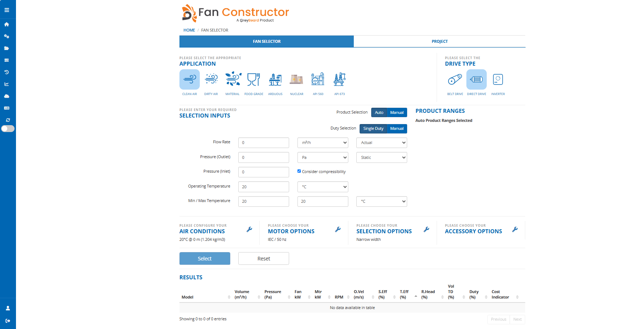Click the server/storage icon in sidebar
Image resolution: width=644 pixels, height=329 pixels.
pos(7,60)
